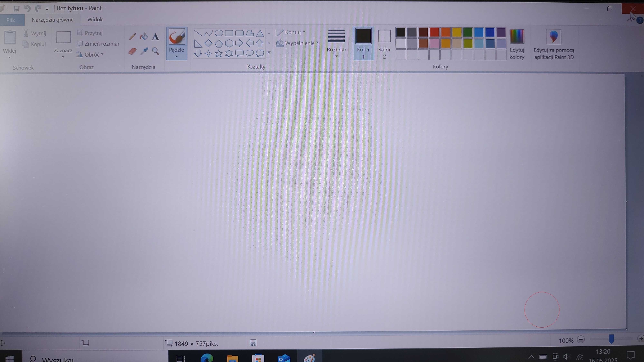Select the Fill with color bucket tool
The height and width of the screenshot is (362, 644).
pyautogui.click(x=144, y=37)
